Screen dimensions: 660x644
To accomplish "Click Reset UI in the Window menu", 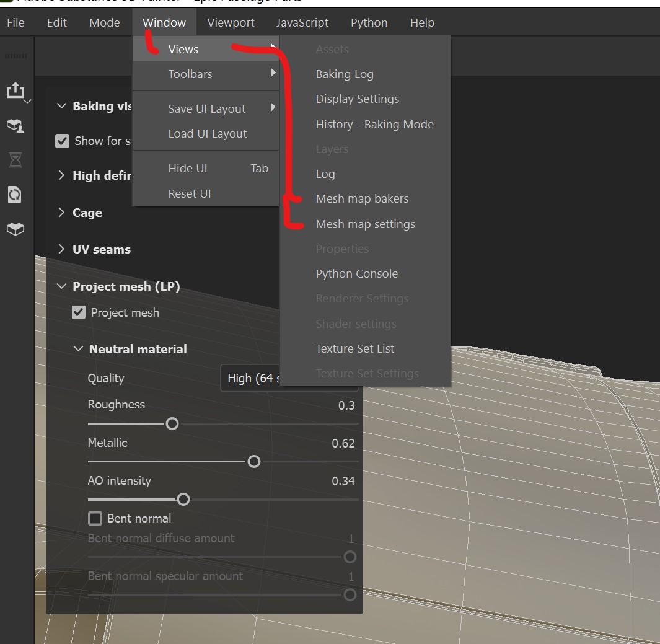I will point(190,193).
